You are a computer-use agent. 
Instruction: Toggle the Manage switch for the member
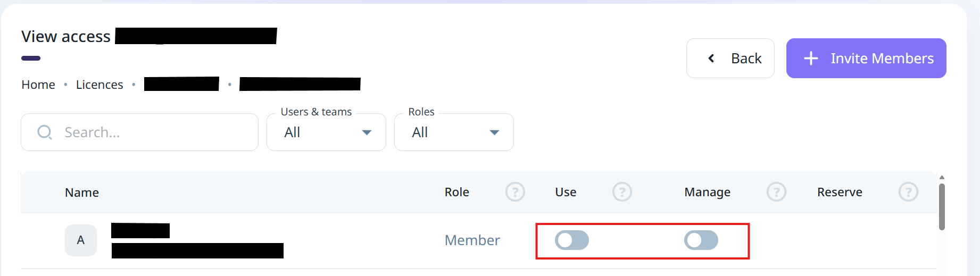coord(701,240)
